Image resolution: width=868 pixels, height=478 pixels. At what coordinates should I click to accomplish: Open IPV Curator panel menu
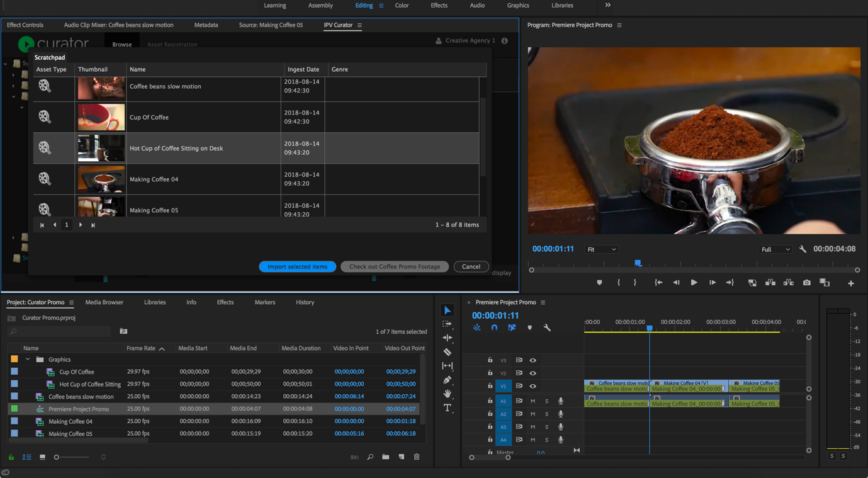tap(359, 25)
